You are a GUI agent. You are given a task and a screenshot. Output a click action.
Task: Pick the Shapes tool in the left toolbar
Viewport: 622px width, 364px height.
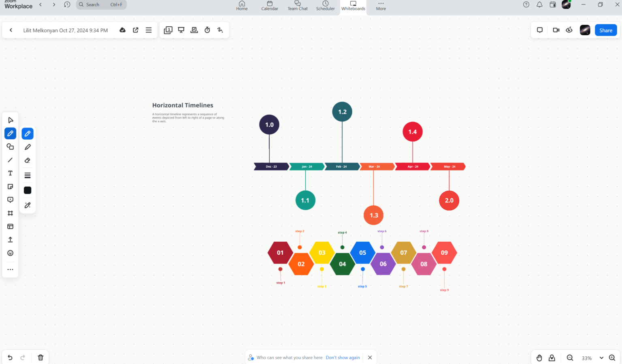[x=10, y=147]
